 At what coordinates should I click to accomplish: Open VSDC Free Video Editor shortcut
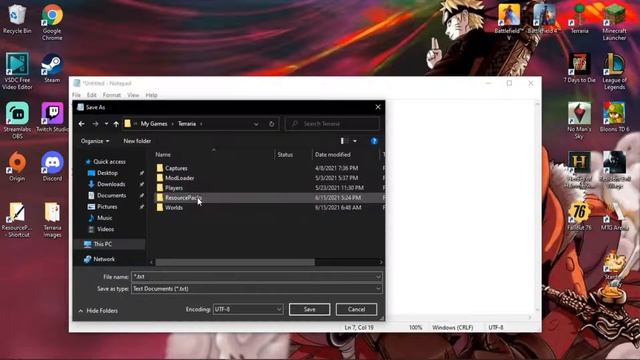coord(17,71)
